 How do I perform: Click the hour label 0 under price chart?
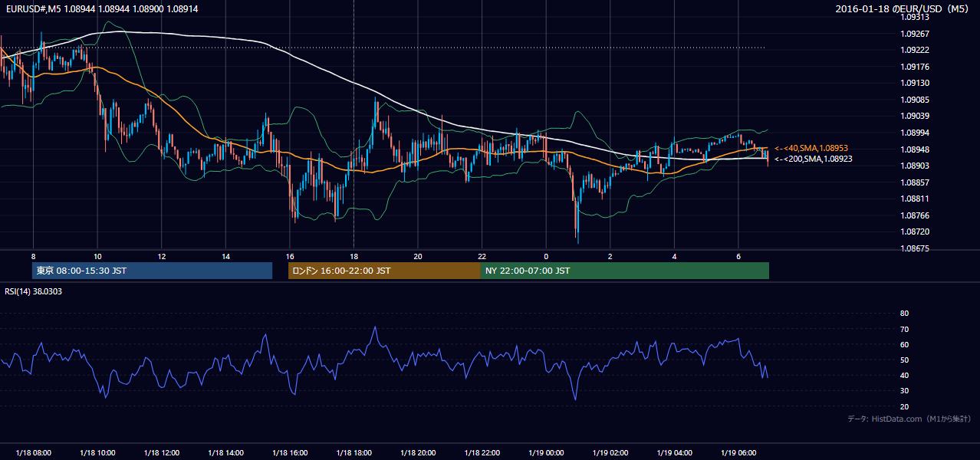click(x=546, y=256)
